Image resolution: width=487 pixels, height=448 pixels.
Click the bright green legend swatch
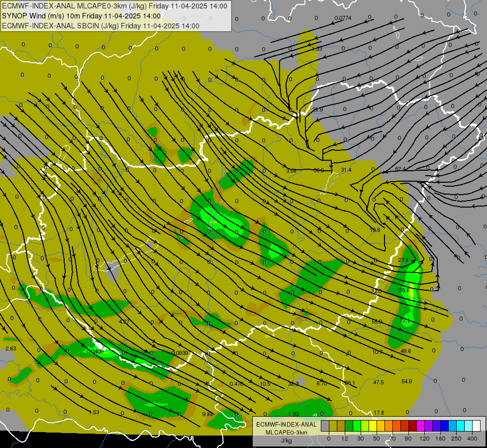click(357, 426)
